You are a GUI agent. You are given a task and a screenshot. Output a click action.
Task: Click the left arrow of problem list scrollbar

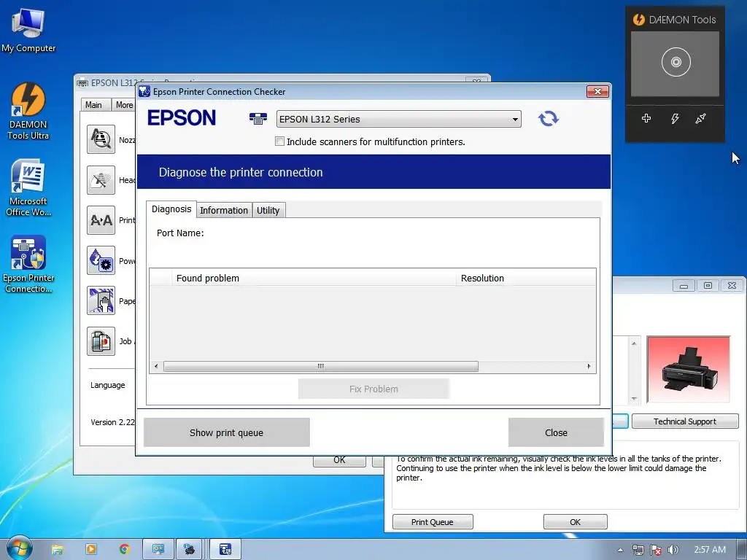156,366
